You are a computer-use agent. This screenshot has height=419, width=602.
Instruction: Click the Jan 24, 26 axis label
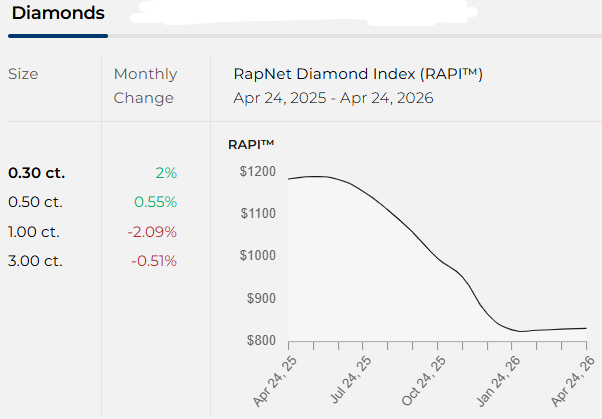click(497, 381)
